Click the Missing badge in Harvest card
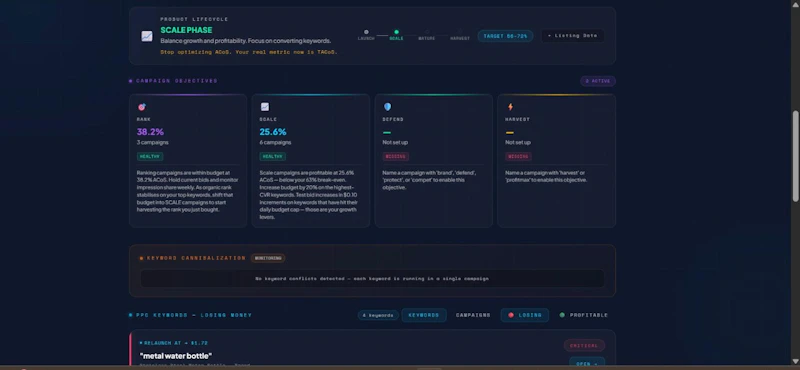 click(x=518, y=157)
